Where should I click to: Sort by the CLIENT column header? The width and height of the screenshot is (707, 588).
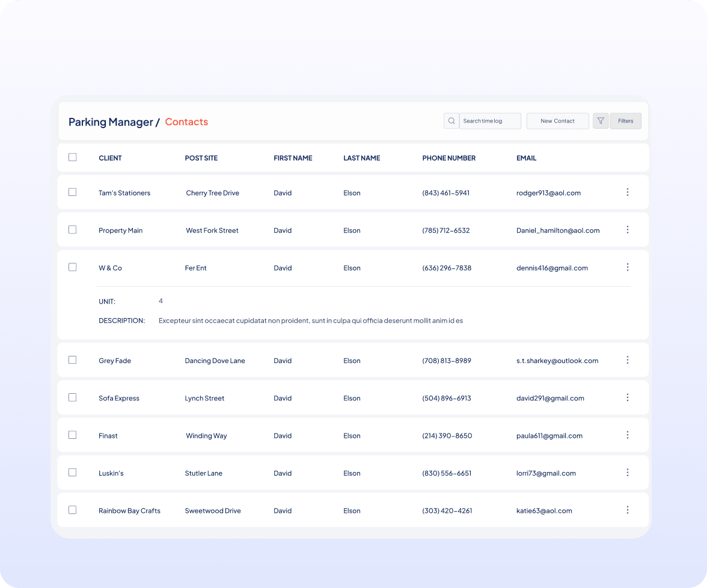(110, 158)
